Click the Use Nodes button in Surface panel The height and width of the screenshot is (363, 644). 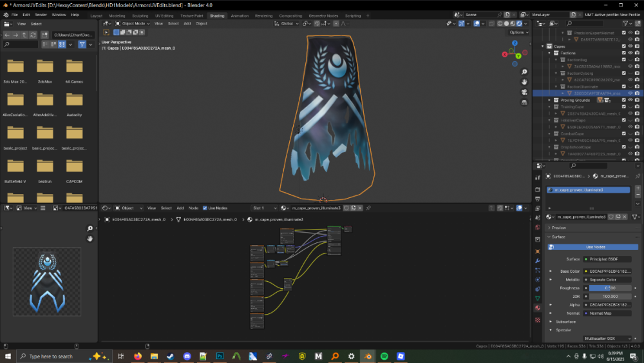(595, 247)
